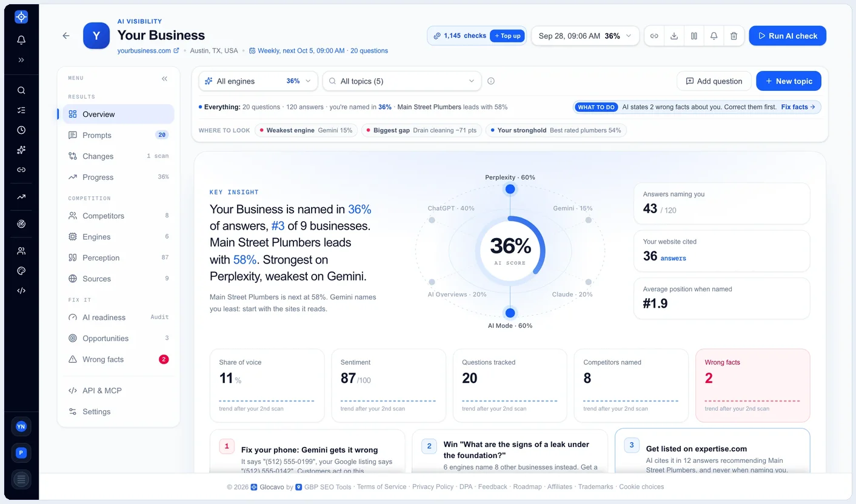Open Changes in the menu
This screenshot has width=856, height=504.
pos(118,156)
